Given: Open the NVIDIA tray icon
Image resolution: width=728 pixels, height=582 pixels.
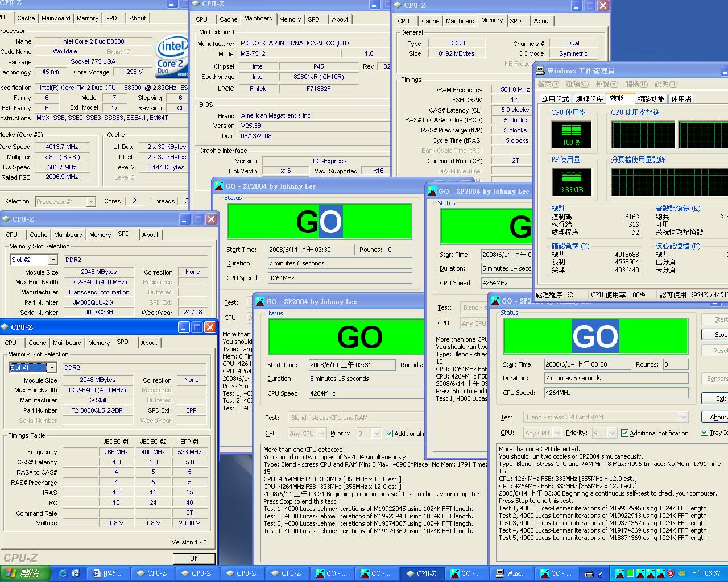Looking at the screenshot, I should [x=681, y=573].
